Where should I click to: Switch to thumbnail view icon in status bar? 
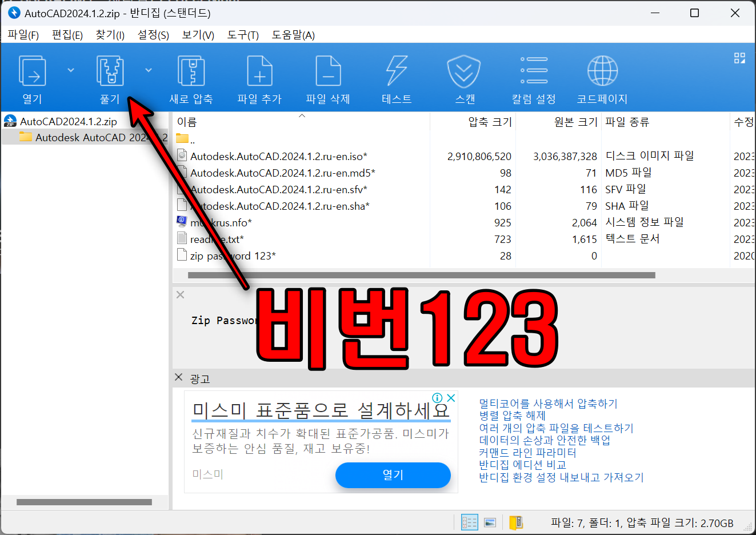tap(490, 522)
